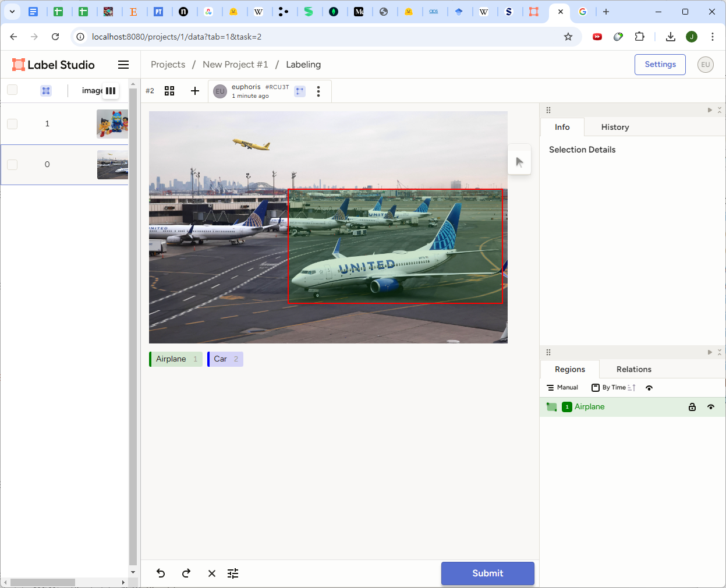Grab the Info panel drag handle

click(548, 110)
